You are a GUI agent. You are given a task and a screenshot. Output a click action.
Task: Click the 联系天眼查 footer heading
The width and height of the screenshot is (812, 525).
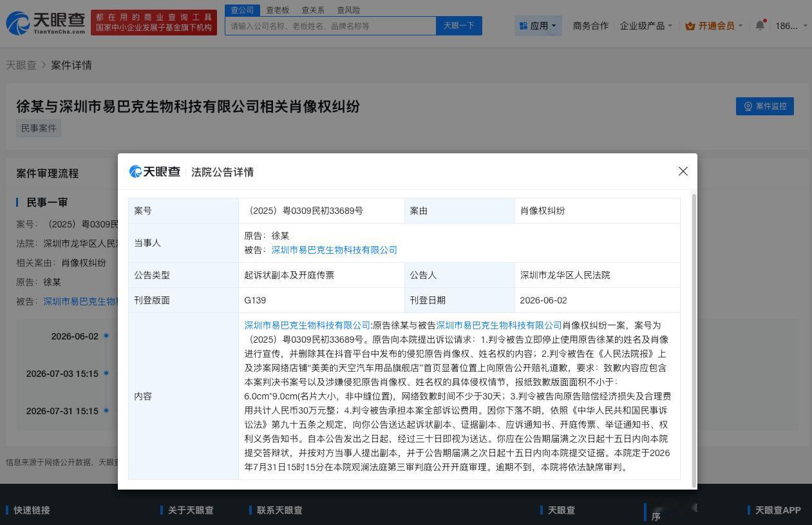coord(279,510)
